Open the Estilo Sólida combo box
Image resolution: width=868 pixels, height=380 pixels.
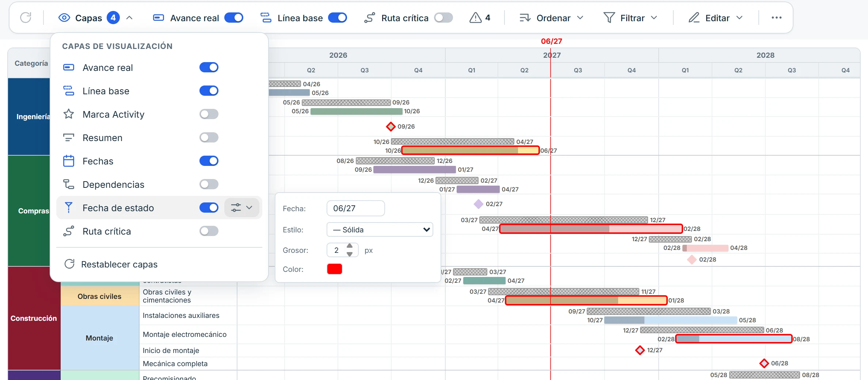pos(380,229)
